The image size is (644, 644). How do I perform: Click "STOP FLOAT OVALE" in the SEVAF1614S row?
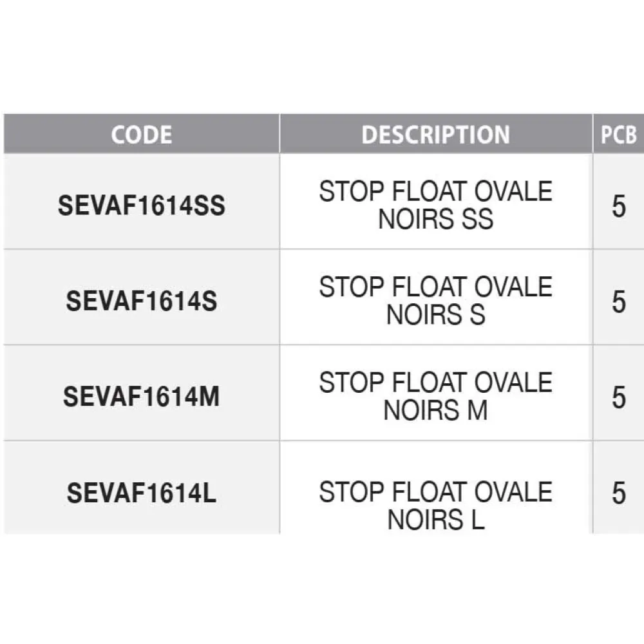click(435, 287)
